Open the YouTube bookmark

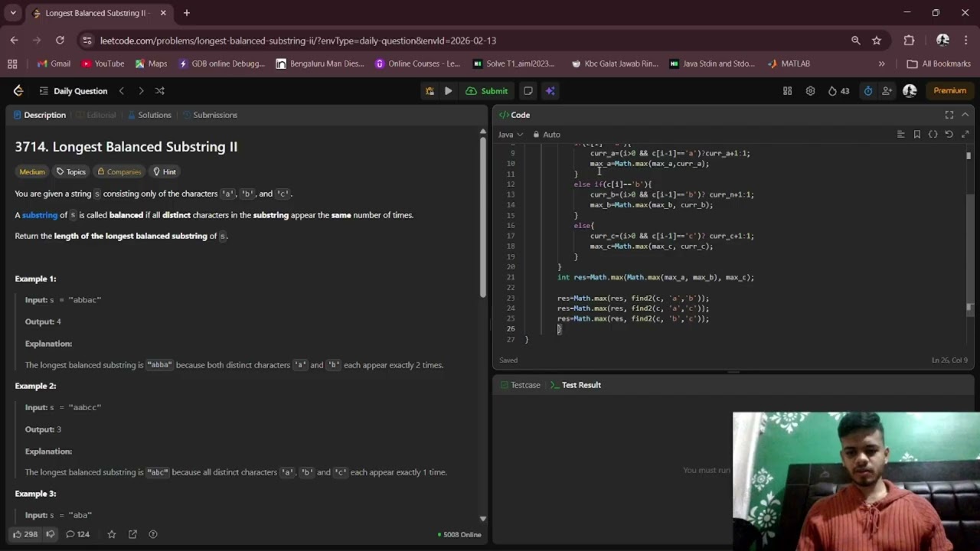[x=103, y=64]
